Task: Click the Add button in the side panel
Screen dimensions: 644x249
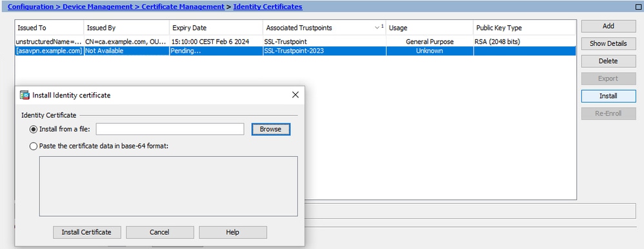Action: tap(609, 26)
